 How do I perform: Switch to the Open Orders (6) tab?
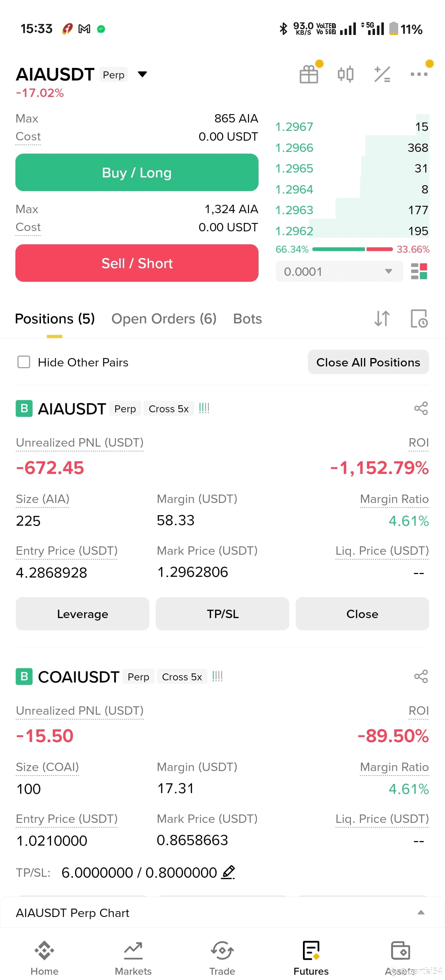tap(164, 318)
